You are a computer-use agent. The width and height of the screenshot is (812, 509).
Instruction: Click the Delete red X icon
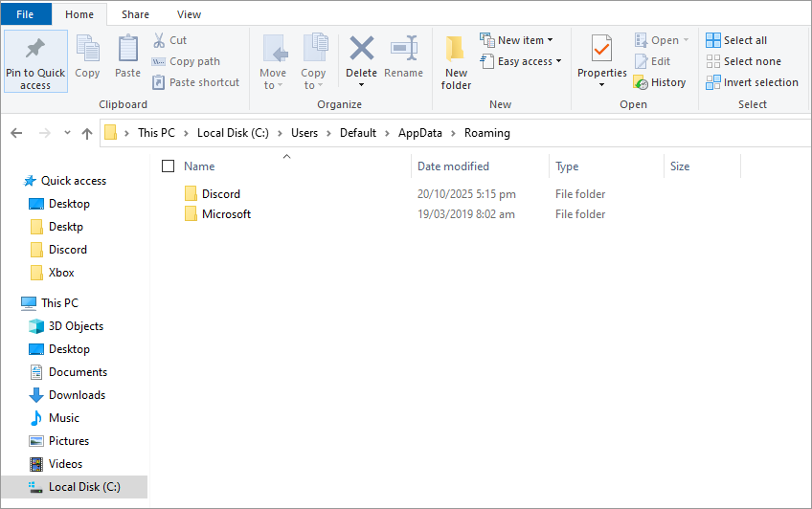coord(361,49)
